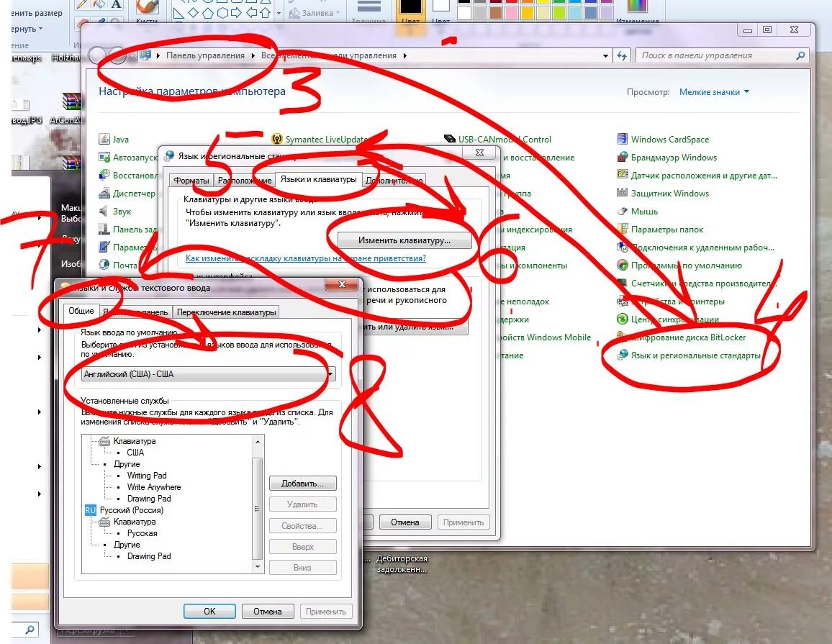Screen dimensions: 832x644
Task: Open Защитник Windows item
Action: coord(664,194)
